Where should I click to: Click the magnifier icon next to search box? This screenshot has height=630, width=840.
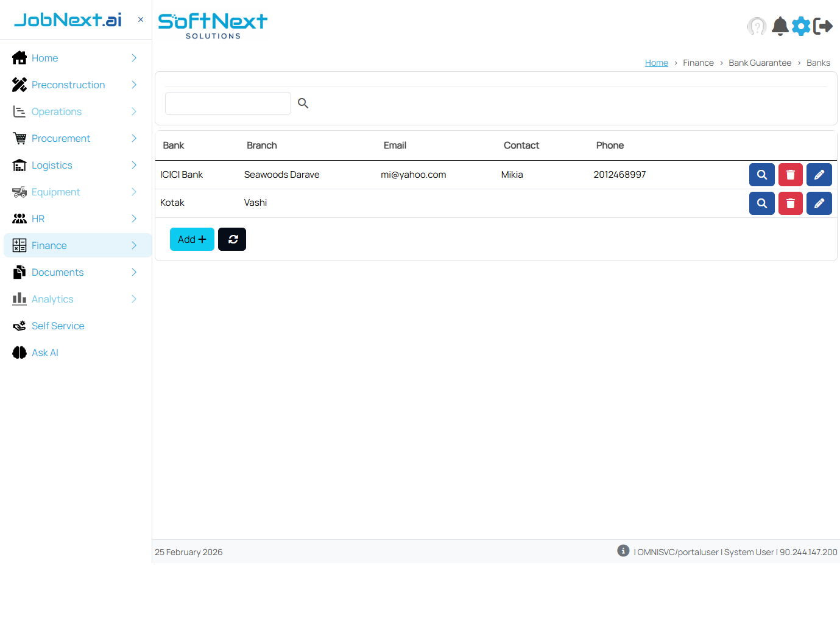pyautogui.click(x=303, y=103)
